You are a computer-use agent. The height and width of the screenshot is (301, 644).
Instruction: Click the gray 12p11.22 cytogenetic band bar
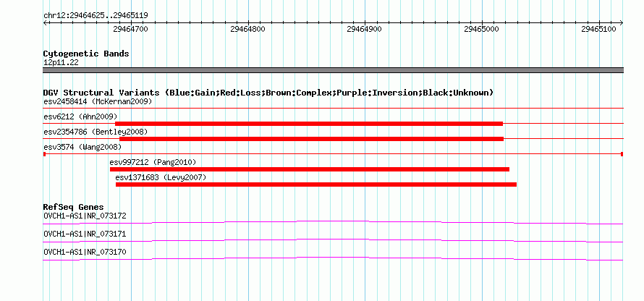coord(333,70)
